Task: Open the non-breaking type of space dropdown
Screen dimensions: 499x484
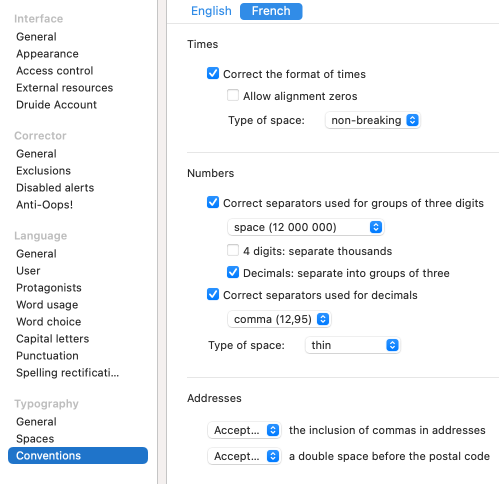Action: click(373, 120)
